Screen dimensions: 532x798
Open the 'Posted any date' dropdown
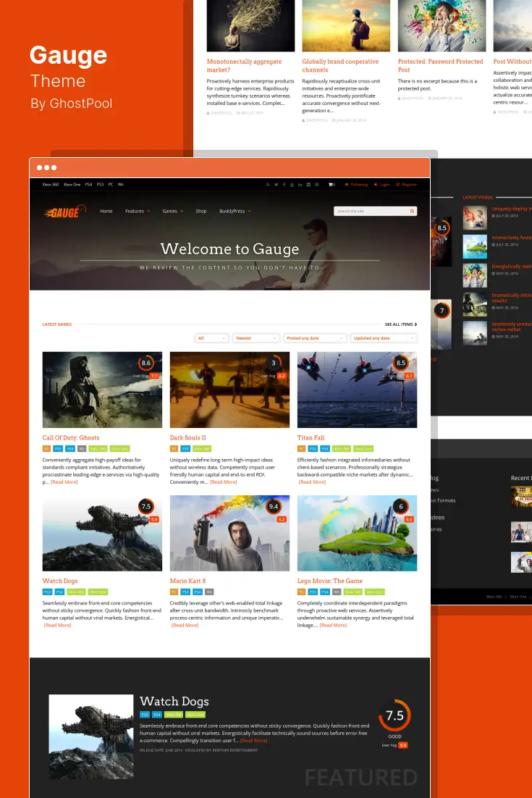click(x=315, y=338)
